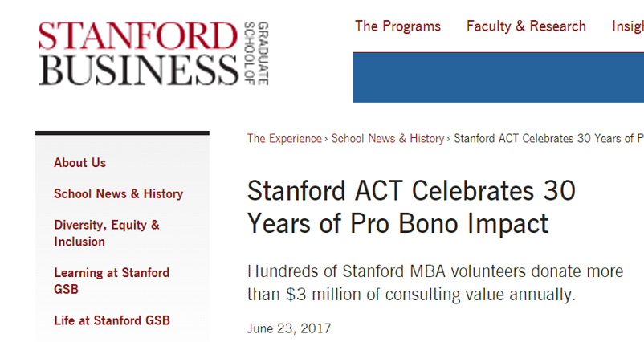Open the partially visible Insights menu item
644x342 pixels.
(x=628, y=26)
